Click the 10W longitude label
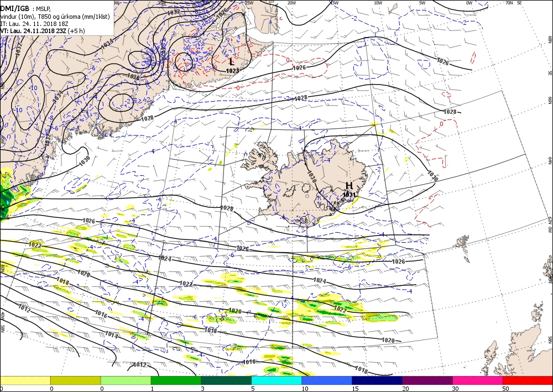Image resolution: width=553 pixels, height=392 pixels. 378,3
